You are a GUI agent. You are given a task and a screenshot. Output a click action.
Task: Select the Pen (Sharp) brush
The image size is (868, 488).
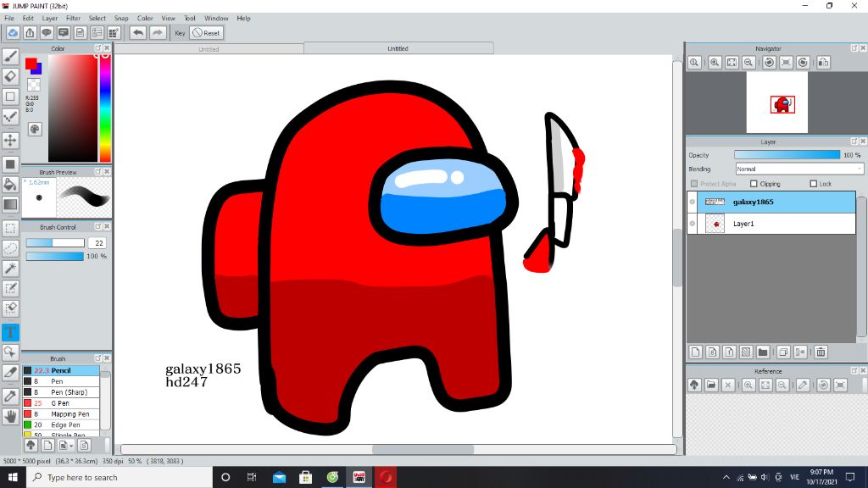tap(61, 392)
